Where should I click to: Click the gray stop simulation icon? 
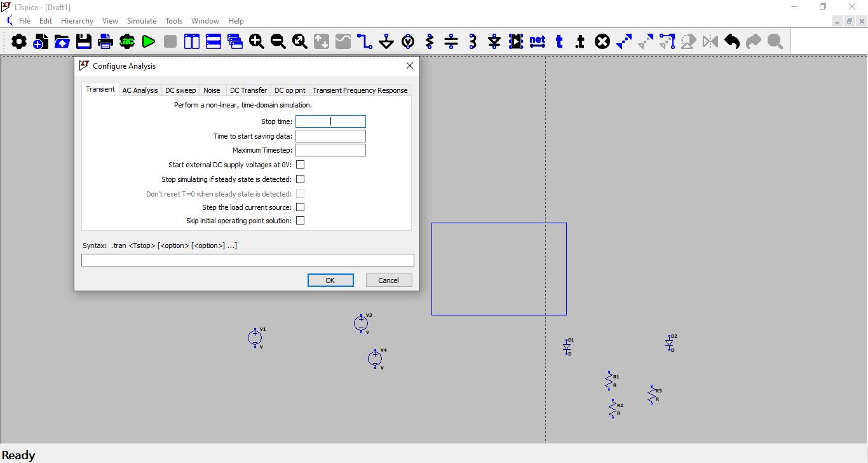(x=170, y=42)
